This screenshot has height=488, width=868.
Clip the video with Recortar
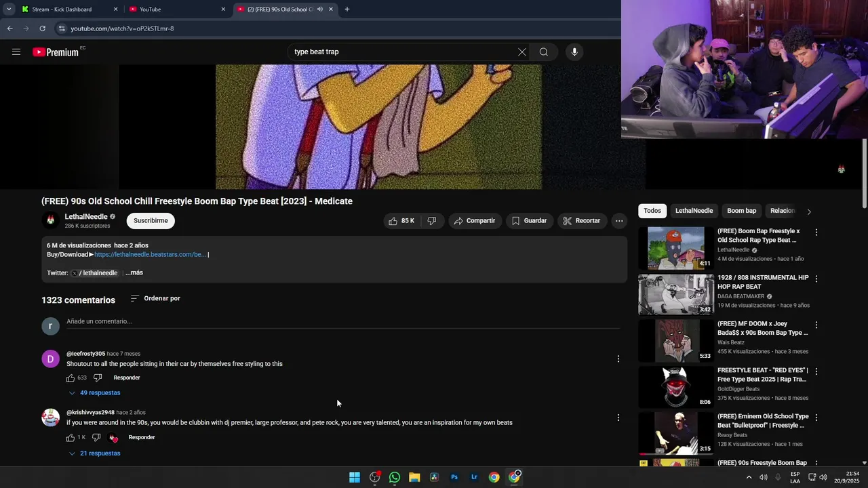(582, 220)
